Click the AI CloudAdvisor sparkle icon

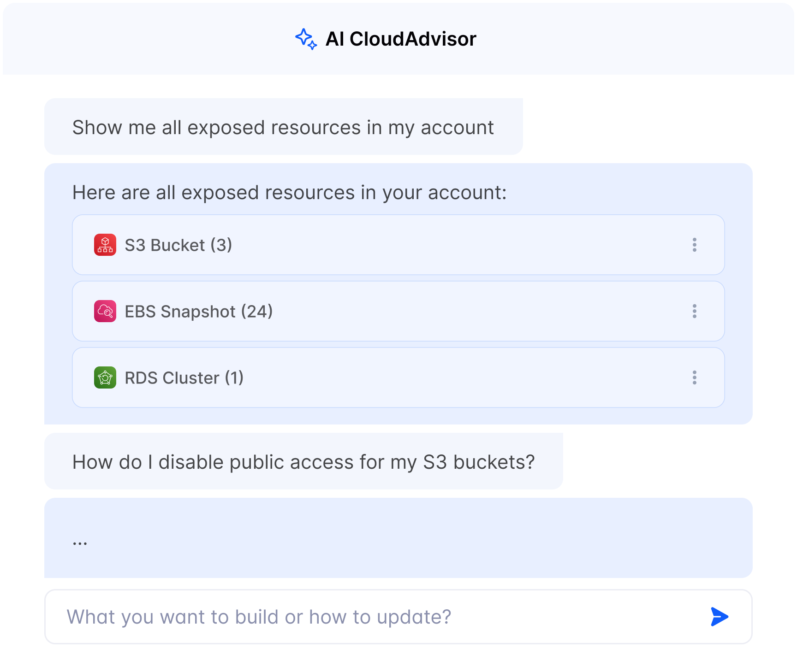306,39
